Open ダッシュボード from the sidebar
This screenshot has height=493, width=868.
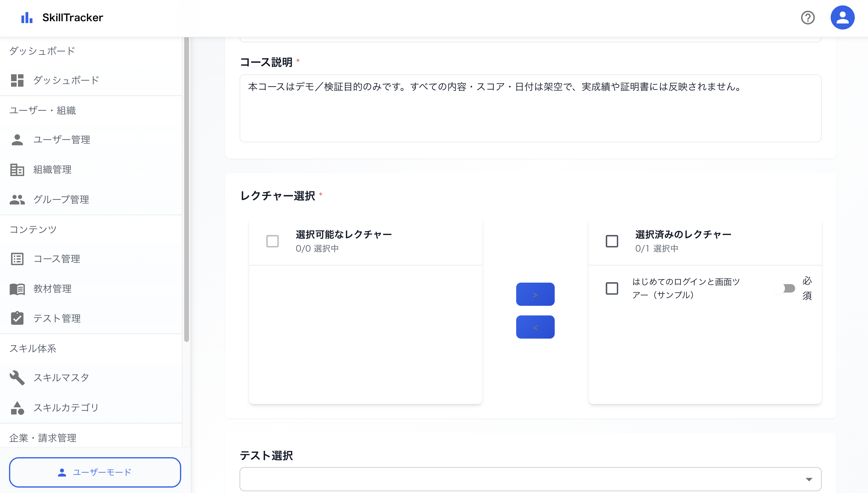click(66, 80)
